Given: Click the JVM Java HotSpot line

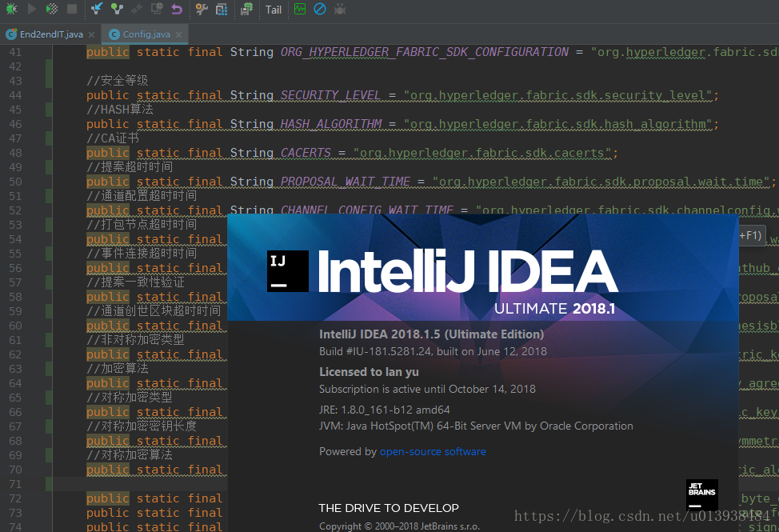Looking at the screenshot, I should pyautogui.click(x=476, y=426).
